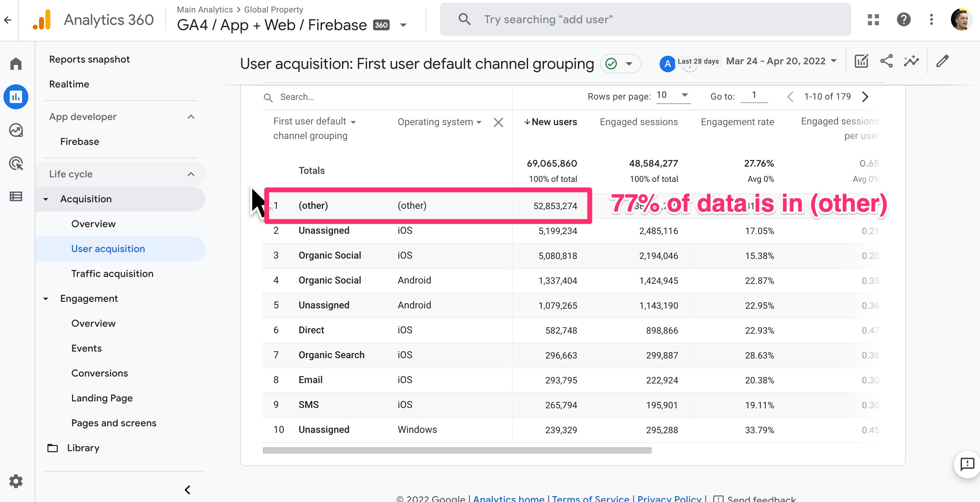This screenshot has width=980, height=502.
Task: Collapse the report navigation chevron
Action: 188,490
